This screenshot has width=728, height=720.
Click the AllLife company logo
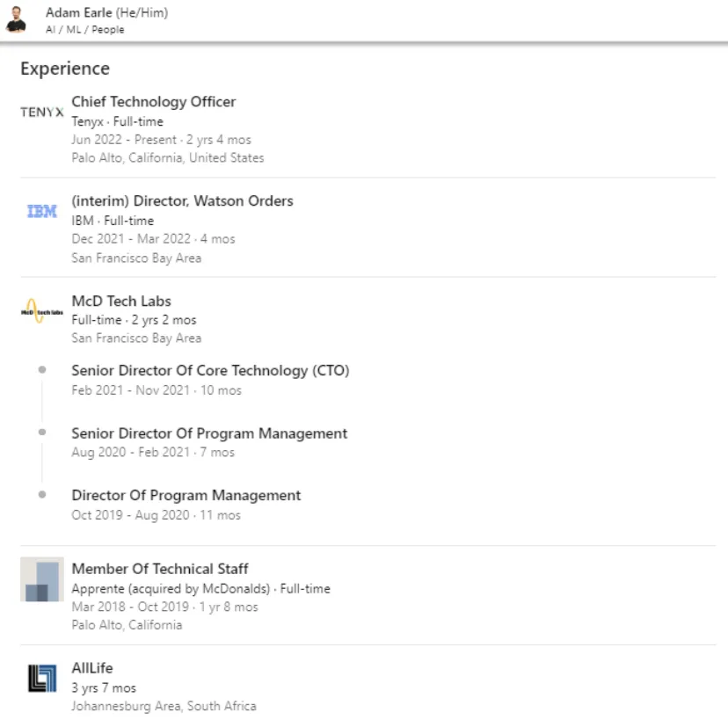point(42,678)
